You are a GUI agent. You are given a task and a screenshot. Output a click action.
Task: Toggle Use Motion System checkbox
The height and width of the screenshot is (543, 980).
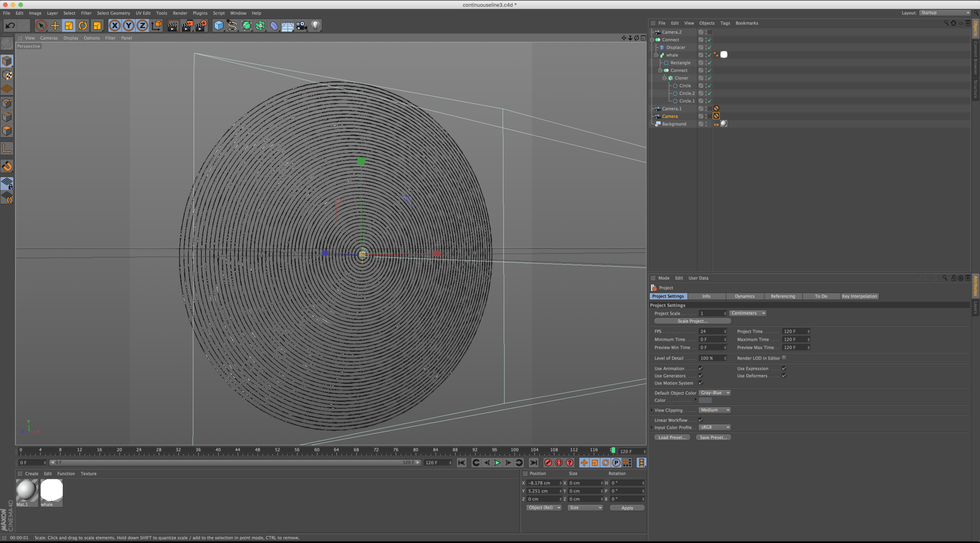coord(701,383)
